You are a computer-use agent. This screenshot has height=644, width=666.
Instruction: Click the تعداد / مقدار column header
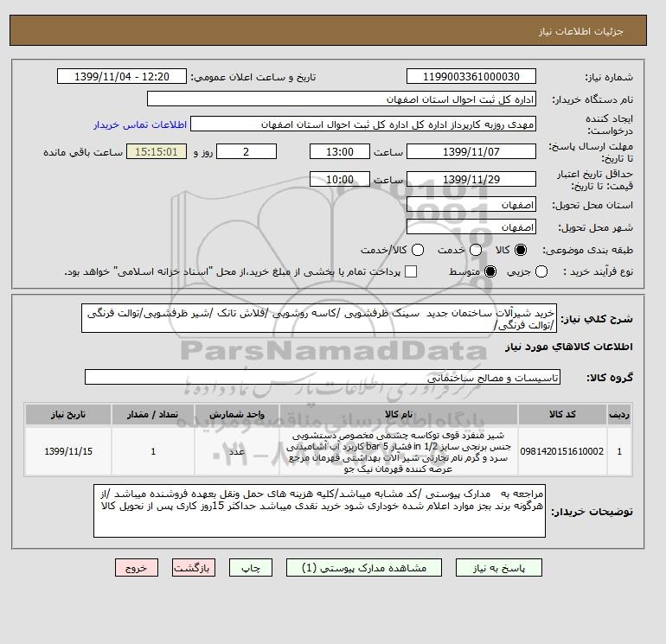pos(153,414)
